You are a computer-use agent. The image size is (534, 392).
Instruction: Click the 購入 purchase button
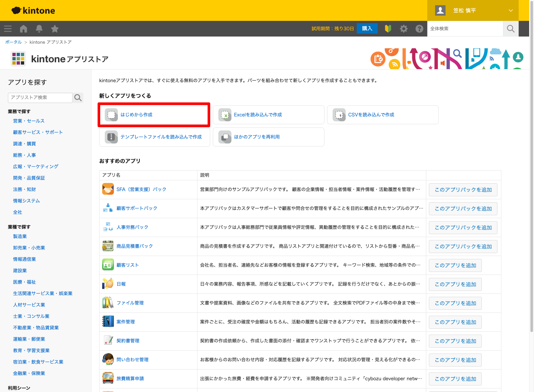coord(367,28)
